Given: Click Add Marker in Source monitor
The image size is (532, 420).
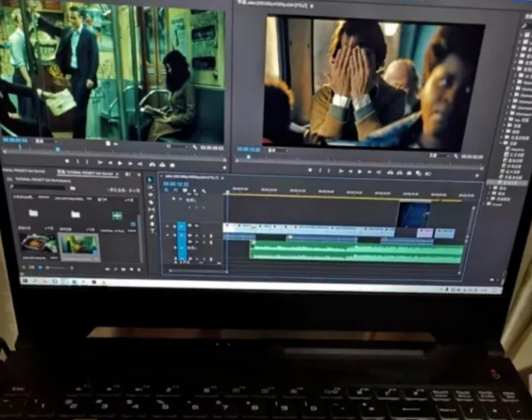Looking at the screenshot, I should point(67,162).
